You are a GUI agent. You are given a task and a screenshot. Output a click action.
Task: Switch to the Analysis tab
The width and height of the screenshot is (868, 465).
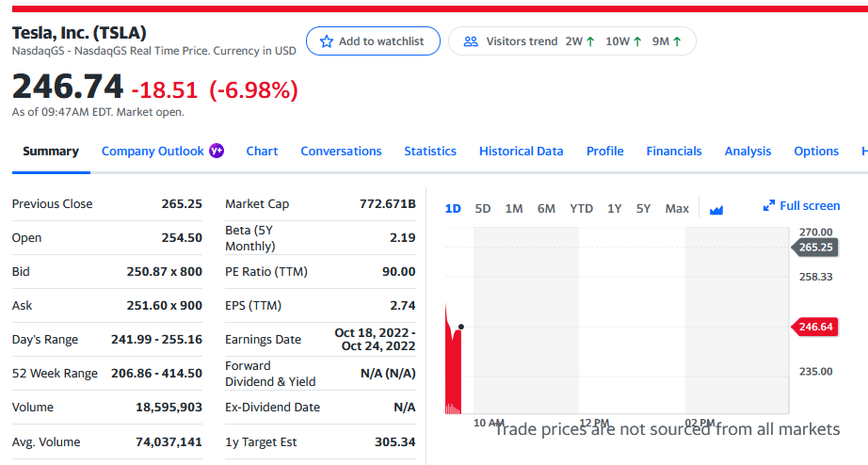click(747, 152)
